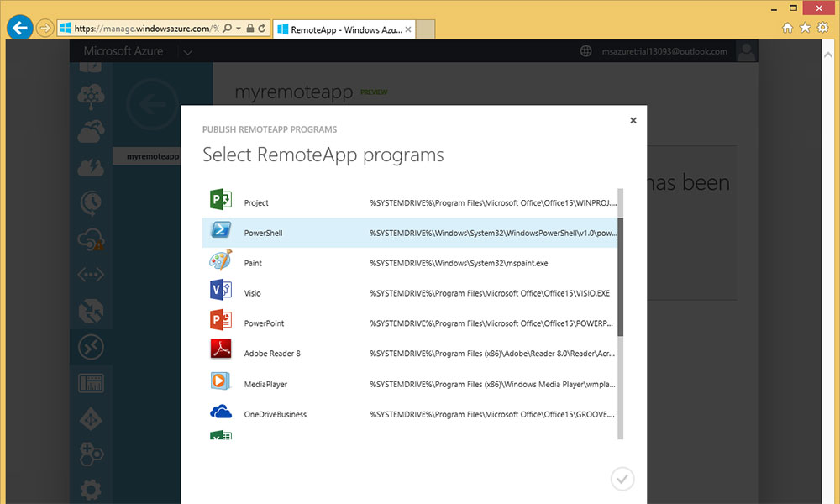The width and height of the screenshot is (840, 504).
Task: Select the PowerShell program icon
Action: [x=221, y=230]
